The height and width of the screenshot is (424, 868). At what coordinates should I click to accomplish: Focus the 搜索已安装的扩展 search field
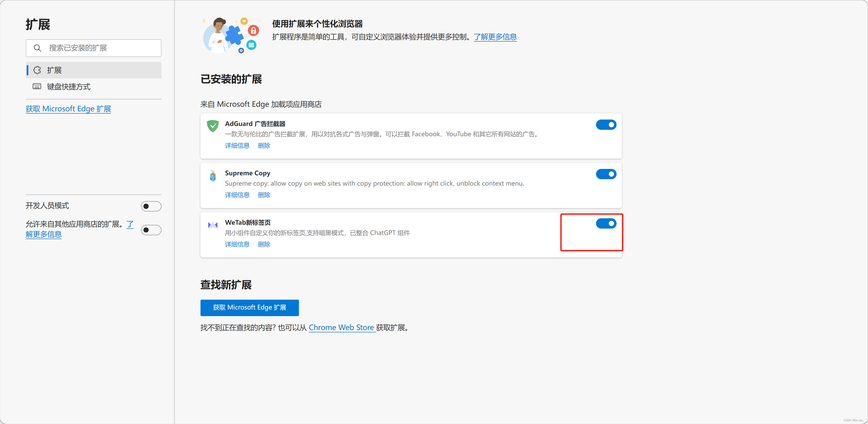[94, 48]
